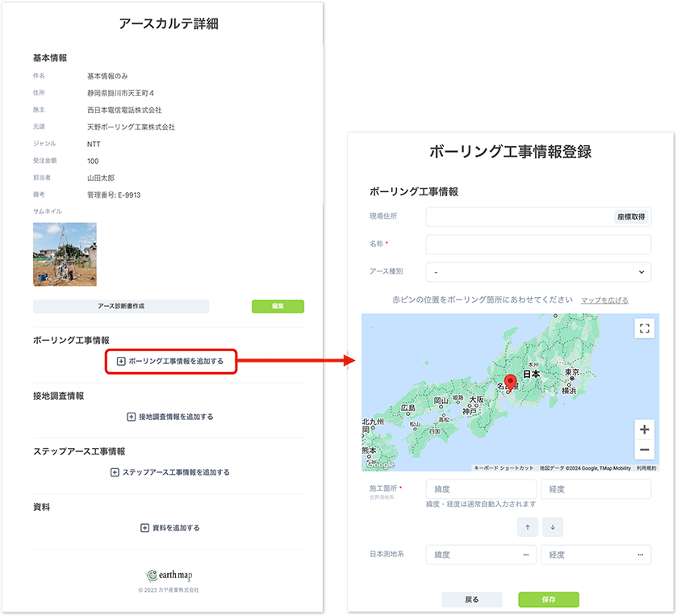Image resolution: width=677 pixels, height=616 pixels.
Task: Open the アース種別 dropdown
Action: click(538, 272)
